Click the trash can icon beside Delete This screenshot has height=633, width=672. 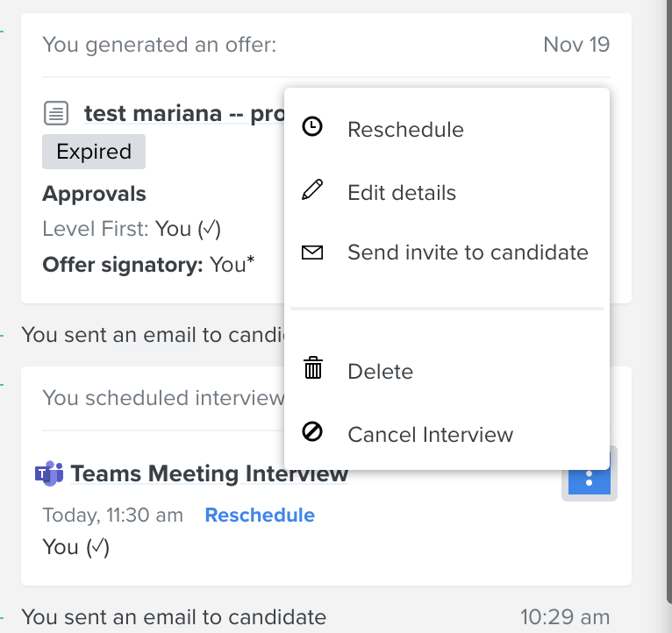click(313, 368)
